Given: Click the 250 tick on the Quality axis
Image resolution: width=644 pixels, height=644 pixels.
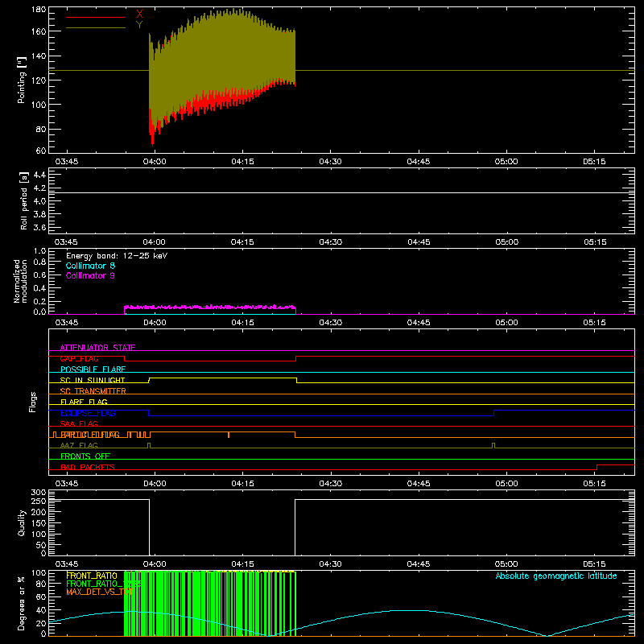Looking at the screenshot, I should [x=39, y=502].
